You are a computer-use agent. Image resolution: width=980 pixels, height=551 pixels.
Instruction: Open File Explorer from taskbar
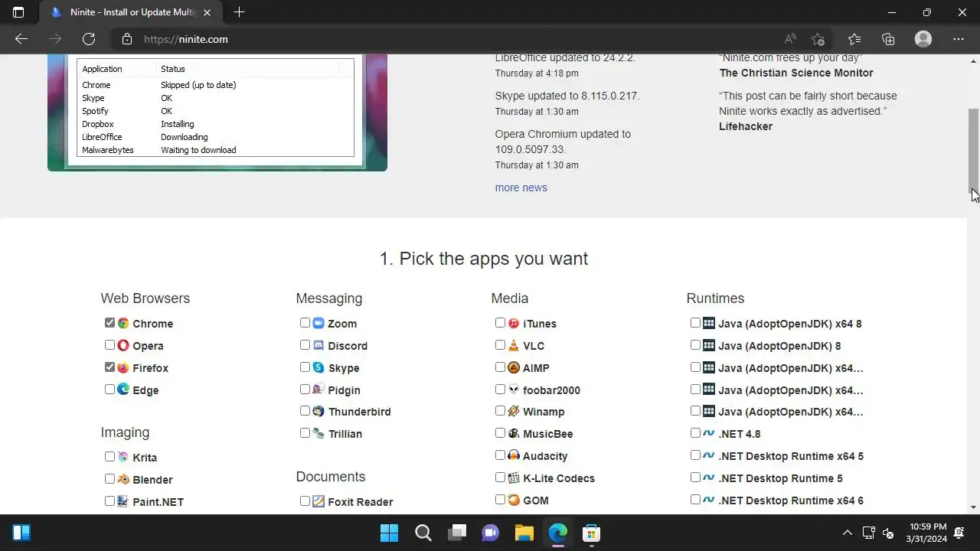click(524, 533)
